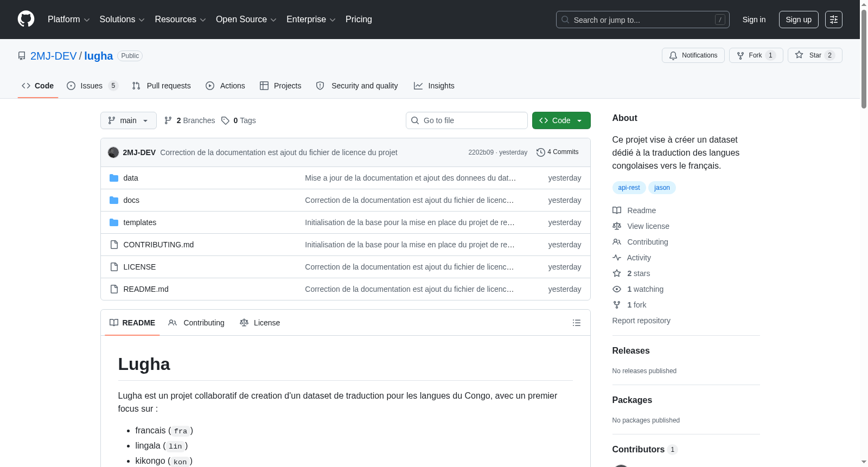
Task: Open the main branch selector dropdown
Action: [x=129, y=120]
